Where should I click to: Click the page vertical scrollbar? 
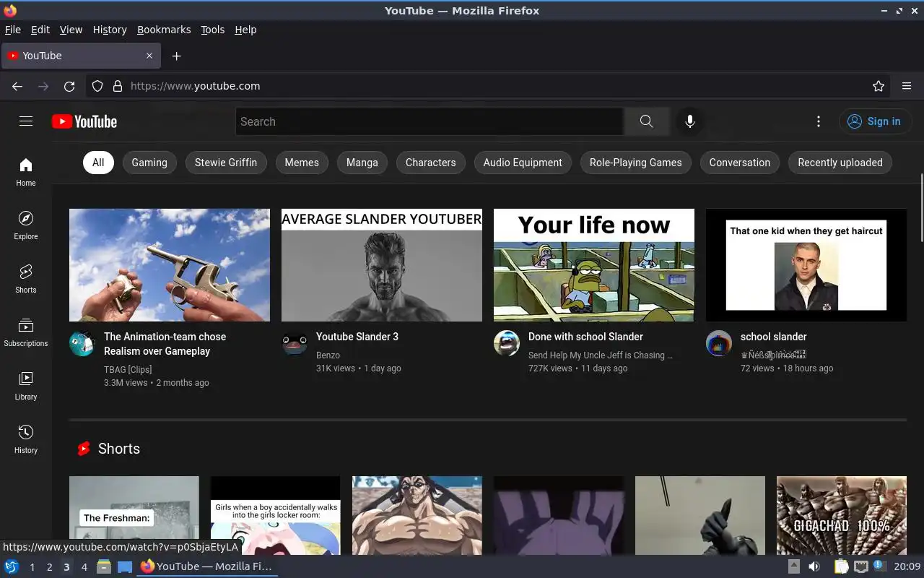pos(921,208)
